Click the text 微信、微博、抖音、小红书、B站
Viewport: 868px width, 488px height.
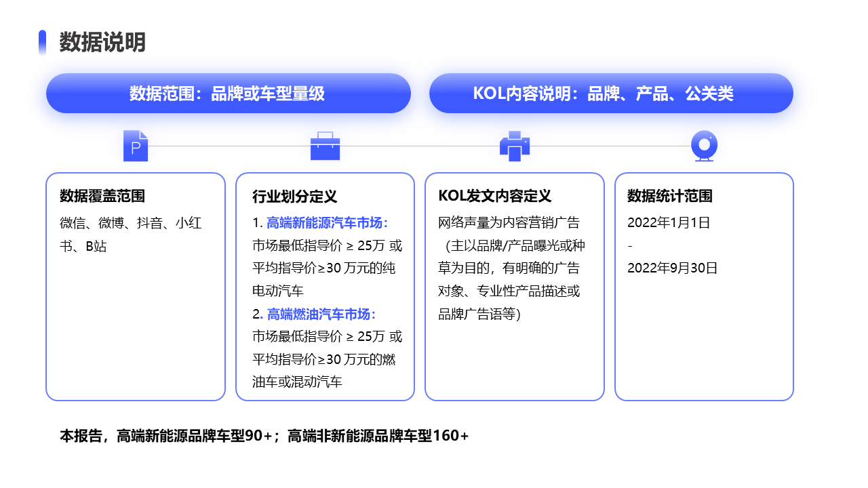coord(131,235)
